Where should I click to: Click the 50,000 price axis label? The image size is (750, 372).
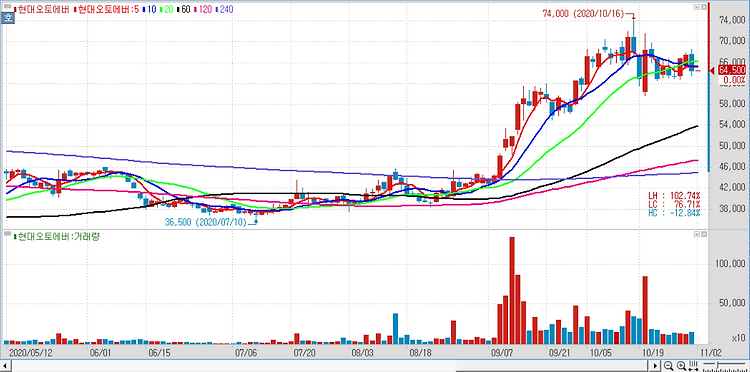click(x=733, y=146)
